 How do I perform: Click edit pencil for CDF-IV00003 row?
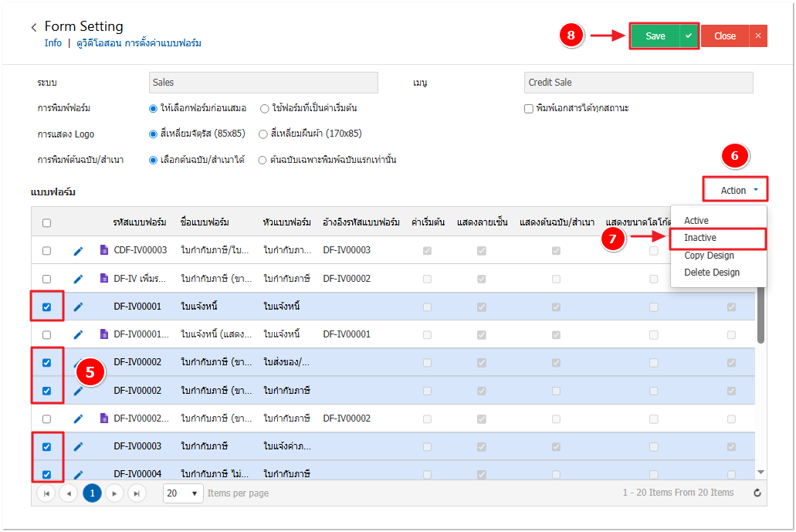(78, 251)
